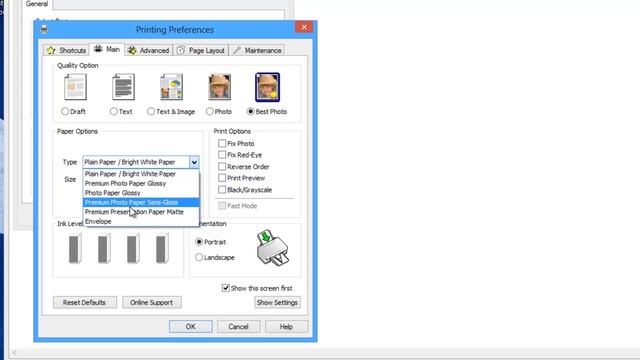Click the Reset Defaults button

point(84,302)
